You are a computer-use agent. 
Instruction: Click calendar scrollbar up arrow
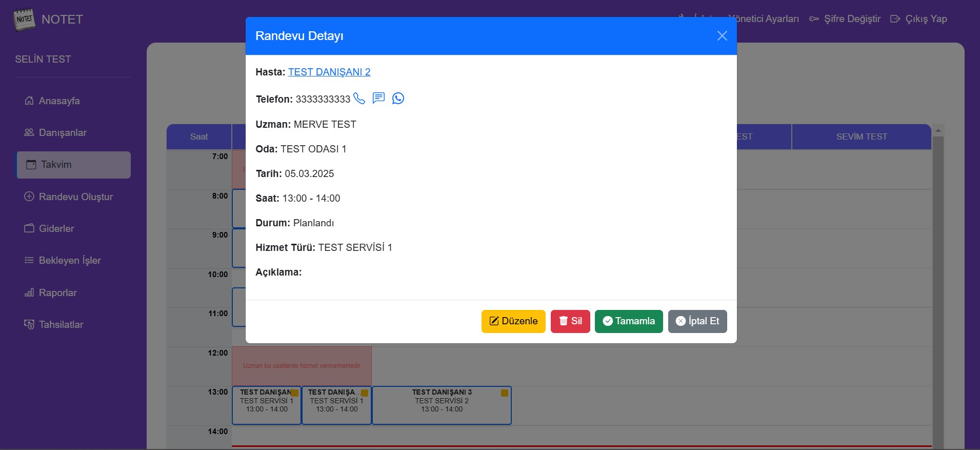tap(938, 130)
